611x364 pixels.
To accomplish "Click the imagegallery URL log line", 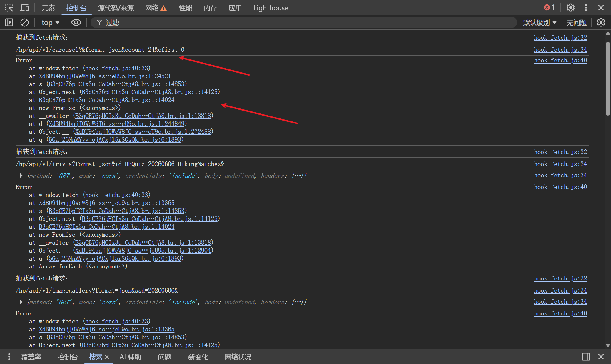I will click(97, 290).
